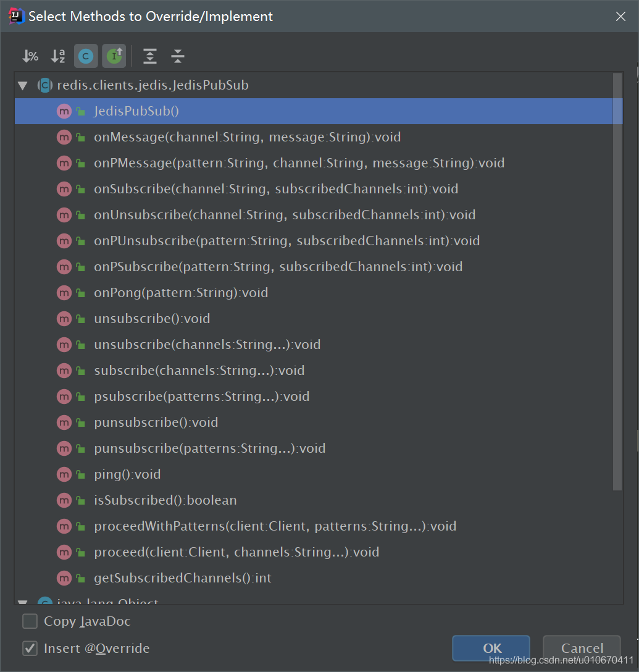The image size is (639, 672).
Task: Collapse all tree nodes
Action: 177,56
